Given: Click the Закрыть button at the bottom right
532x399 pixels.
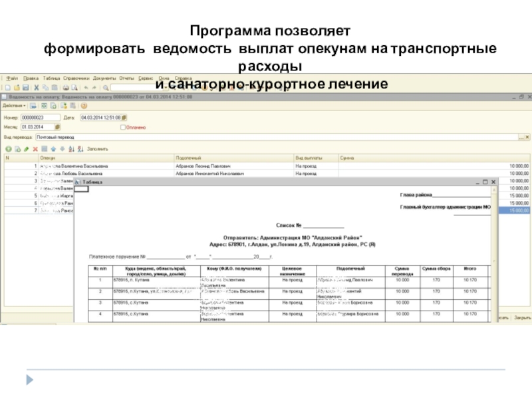Looking at the screenshot, I should (523, 318).
